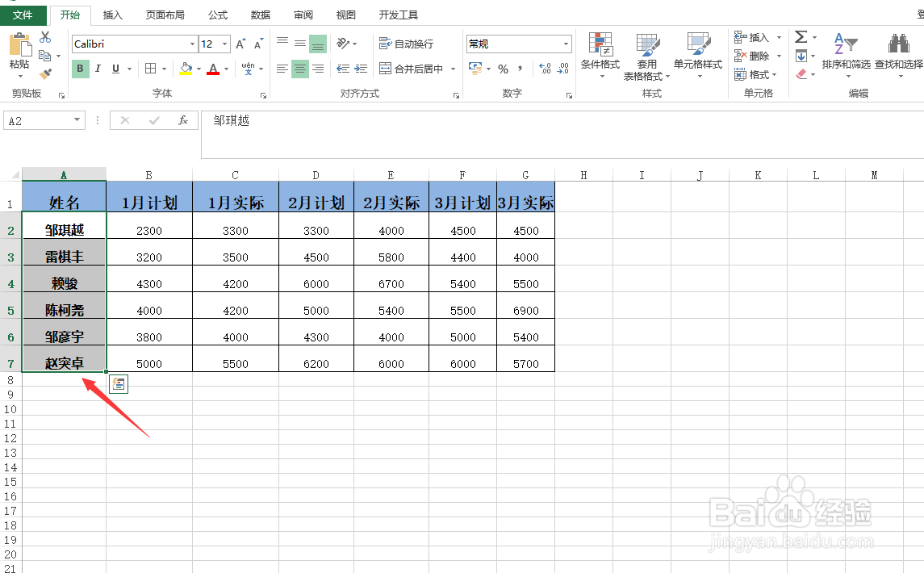
Task: Open 单元格样式 cell styles
Action: [698, 56]
